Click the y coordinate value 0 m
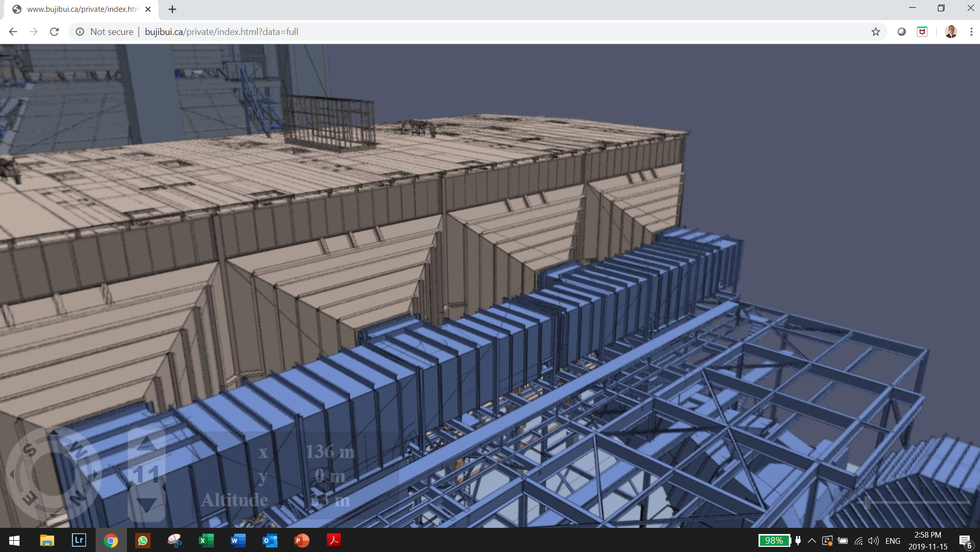 [330, 476]
